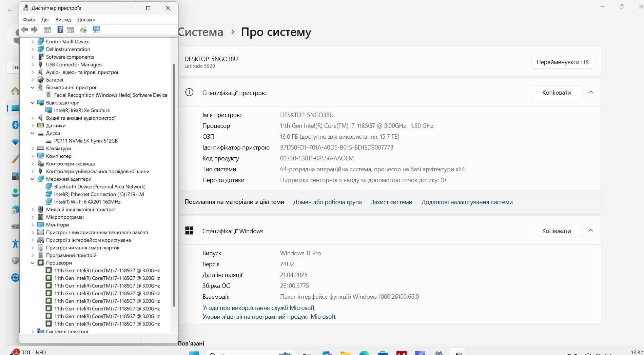Click the Комп'ютер category icon
Screen dimensions: 644x355
pos(41,156)
